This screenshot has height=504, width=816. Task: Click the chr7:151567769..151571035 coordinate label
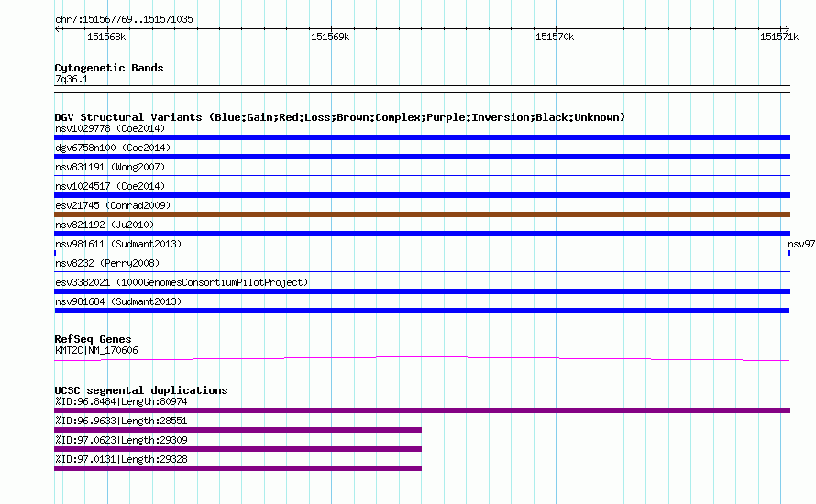[x=124, y=19]
